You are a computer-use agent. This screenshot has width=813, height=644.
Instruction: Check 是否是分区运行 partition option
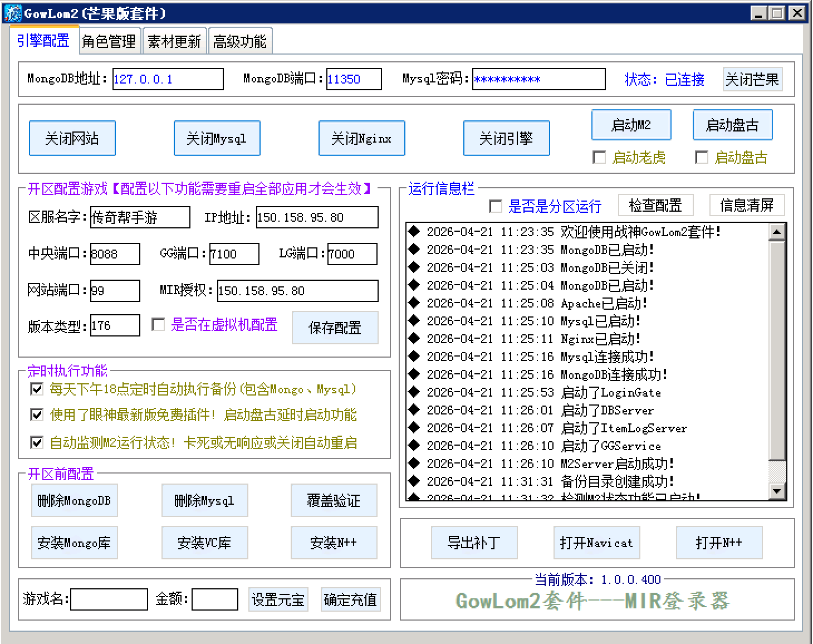[494, 207]
